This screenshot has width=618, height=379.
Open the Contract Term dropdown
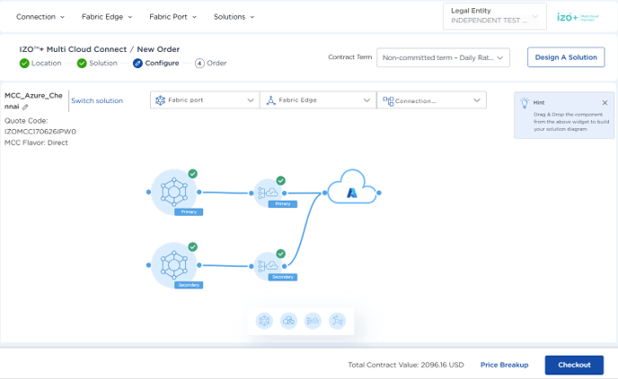(x=443, y=58)
